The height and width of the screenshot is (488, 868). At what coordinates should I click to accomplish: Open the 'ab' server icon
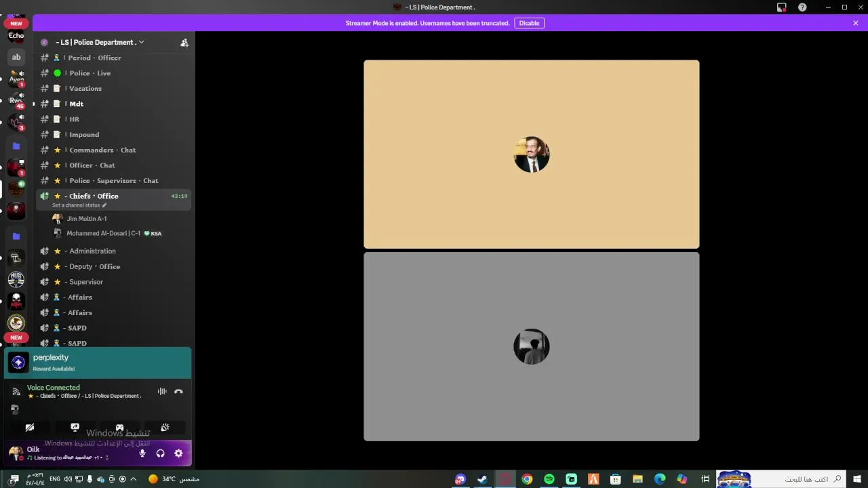point(16,57)
